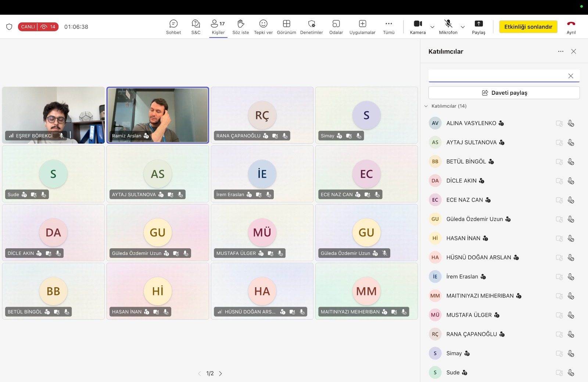Click mic icon on Simay tile

(x=359, y=136)
